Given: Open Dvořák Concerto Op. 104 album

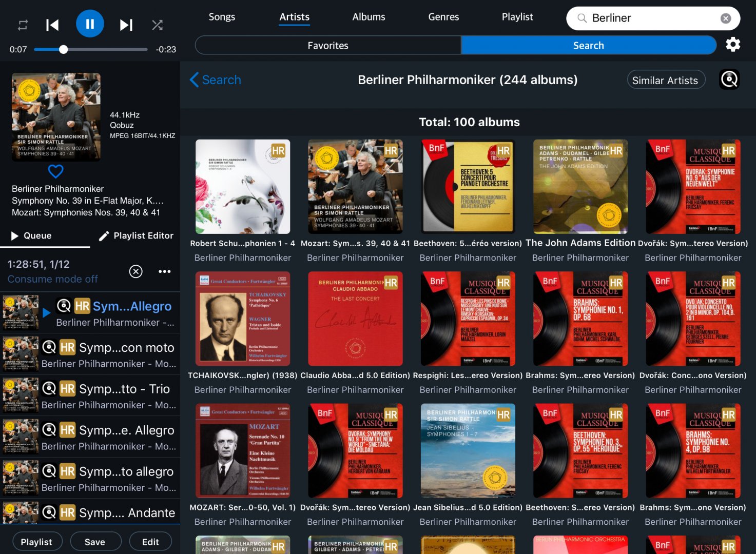Looking at the screenshot, I should pyautogui.click(x=693, y=319).
